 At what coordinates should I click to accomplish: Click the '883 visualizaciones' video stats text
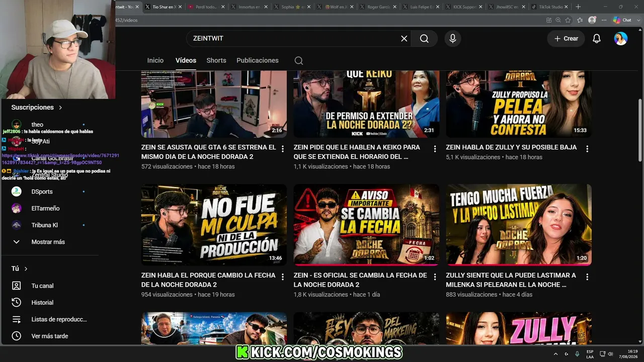tap(471, 295)
